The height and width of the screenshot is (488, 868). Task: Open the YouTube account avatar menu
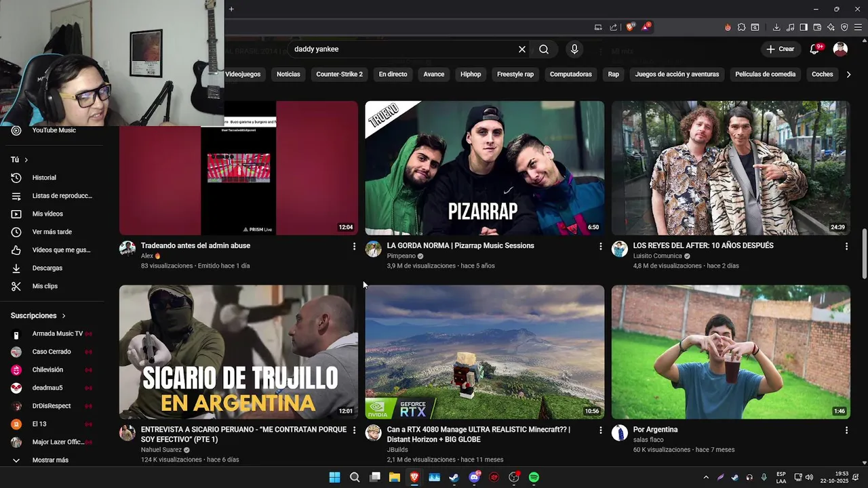pyautogui.click(x=840, y=49)
